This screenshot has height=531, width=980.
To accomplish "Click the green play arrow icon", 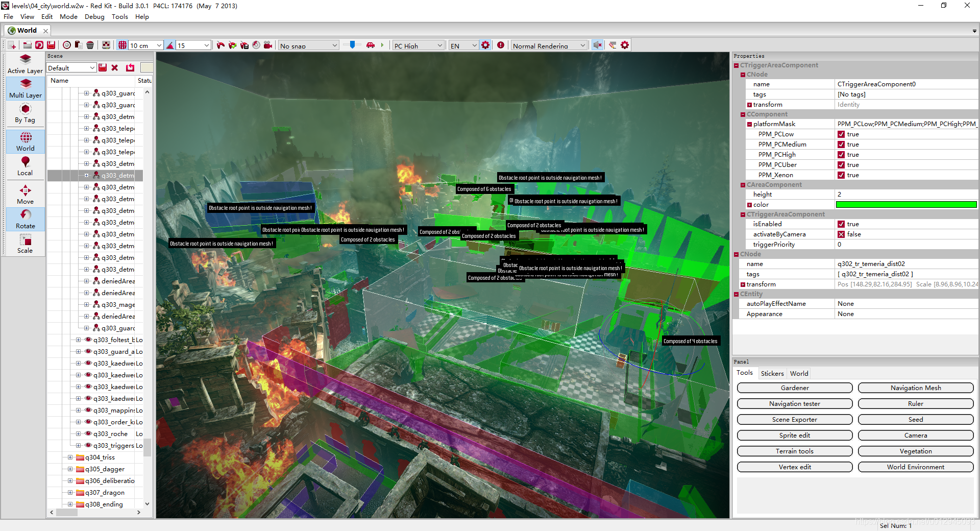I will click(382, 45).
